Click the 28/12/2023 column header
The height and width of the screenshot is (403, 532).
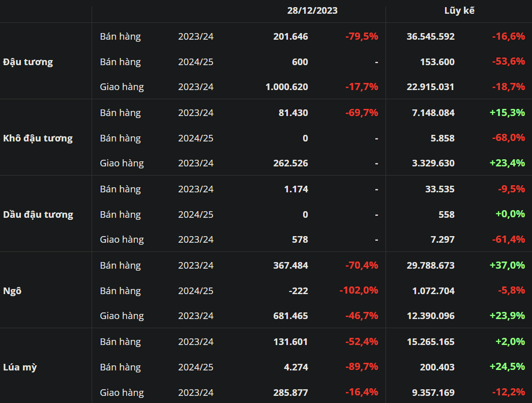coord(312,11)
